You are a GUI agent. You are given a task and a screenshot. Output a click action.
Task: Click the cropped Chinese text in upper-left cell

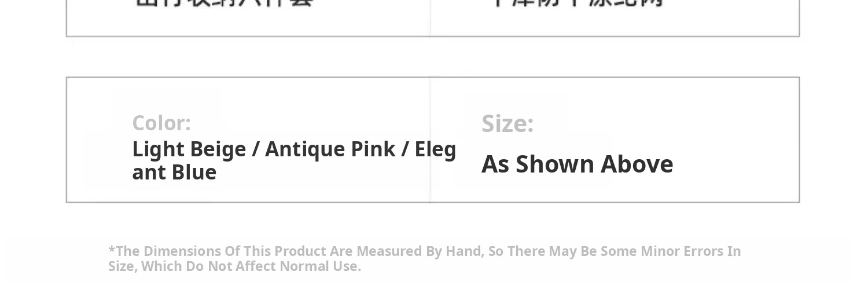225,2
